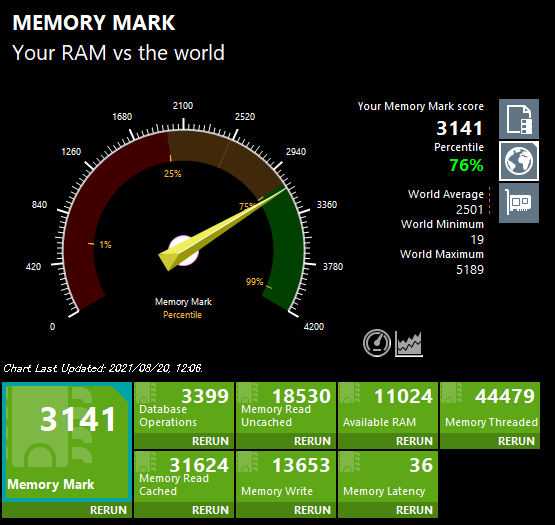Rerun the Memory Read Uncached test

(x=312, y=441)
